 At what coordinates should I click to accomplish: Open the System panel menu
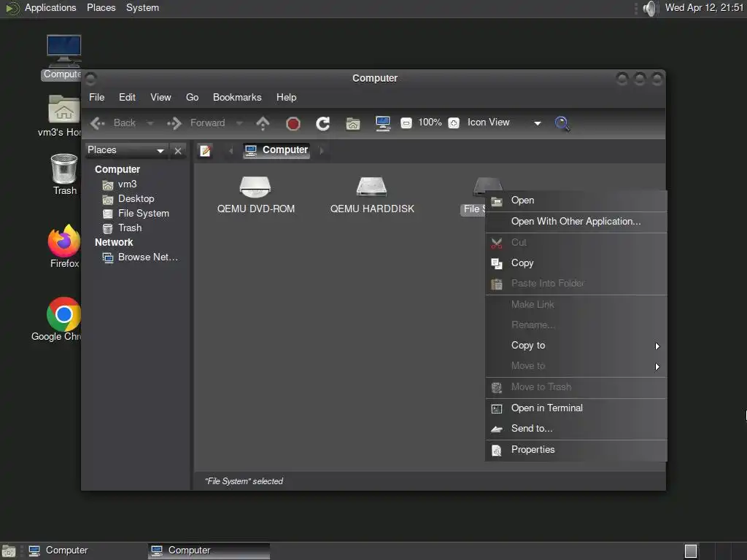pyautogui.click(x=142, y=8)
